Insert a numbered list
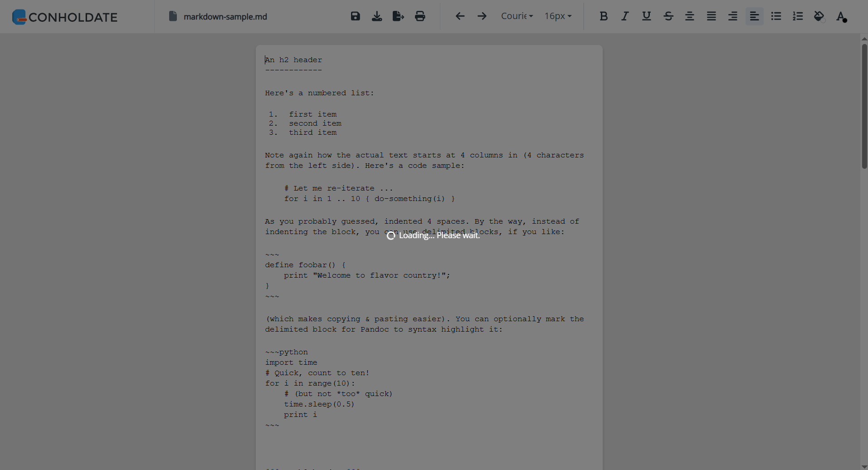The height and width of the screenshot is (470, 868). tap(798, 16)
